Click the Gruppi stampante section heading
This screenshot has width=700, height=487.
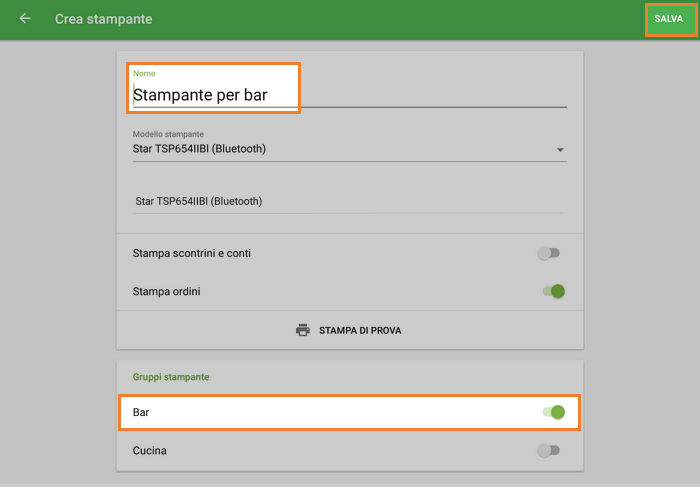pos(171,377)
